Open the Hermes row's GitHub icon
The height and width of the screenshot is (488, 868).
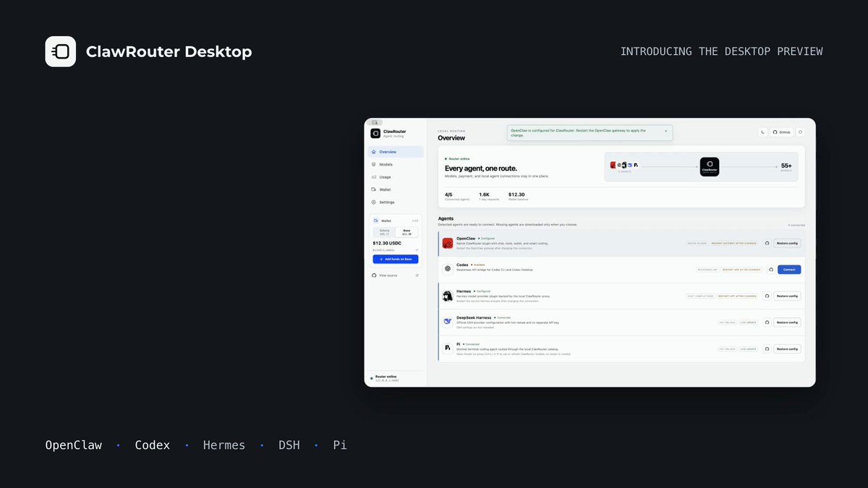[767, 296]
